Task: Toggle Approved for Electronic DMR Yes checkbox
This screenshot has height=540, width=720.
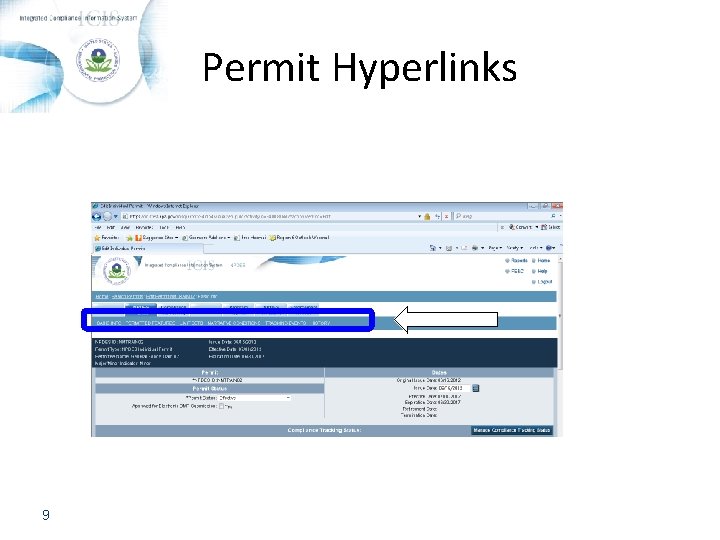Action: click(x=221, y=406)
